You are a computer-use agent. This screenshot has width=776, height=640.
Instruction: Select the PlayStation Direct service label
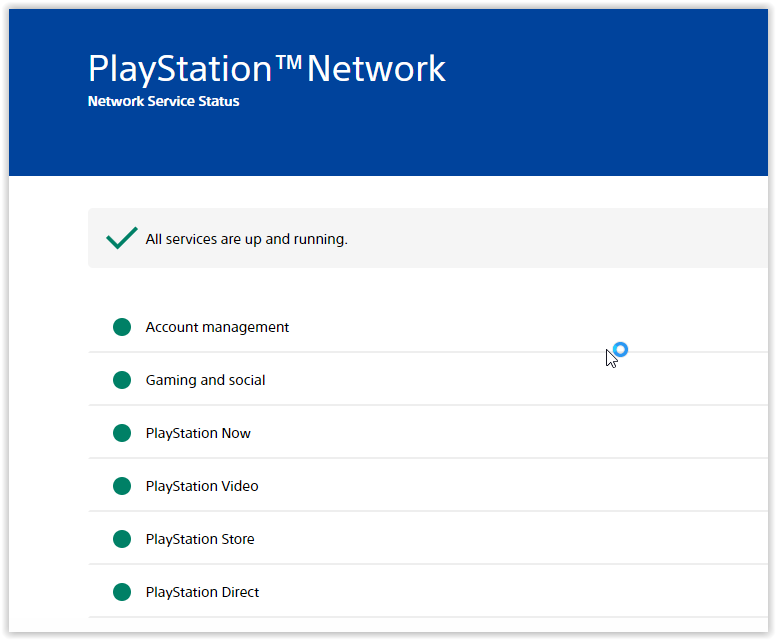(202, 592)
